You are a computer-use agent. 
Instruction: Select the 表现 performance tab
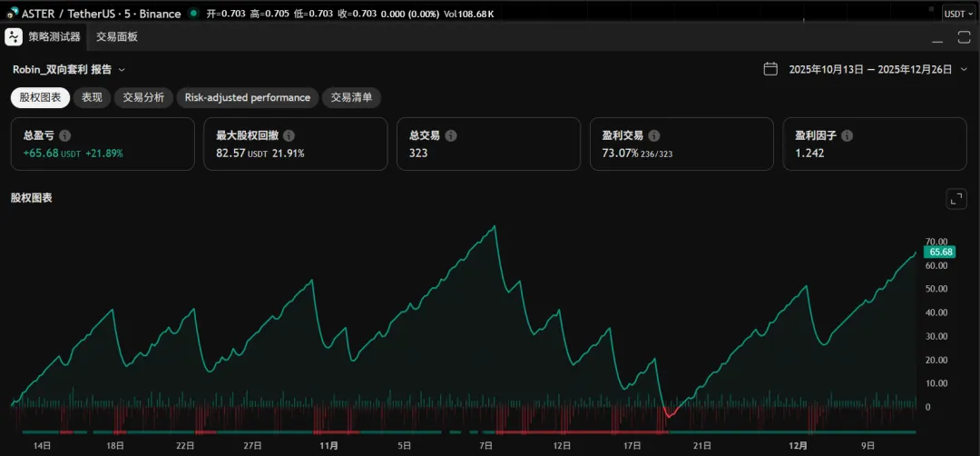pos(92,97)
